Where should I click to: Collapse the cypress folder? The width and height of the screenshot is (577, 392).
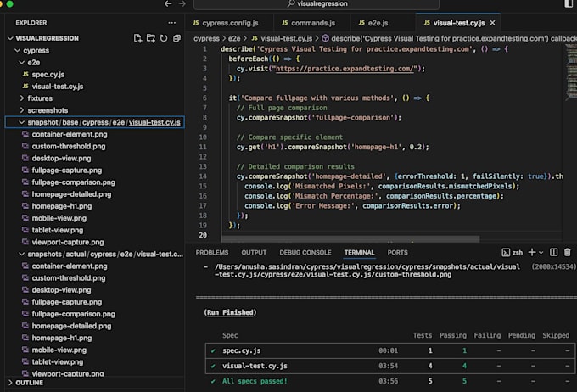17,50
